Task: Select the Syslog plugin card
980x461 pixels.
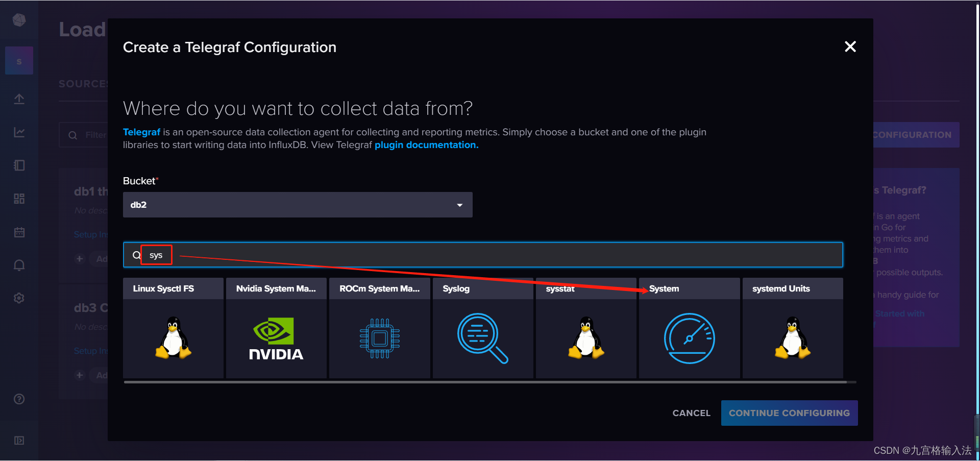Action: (483, 328)
